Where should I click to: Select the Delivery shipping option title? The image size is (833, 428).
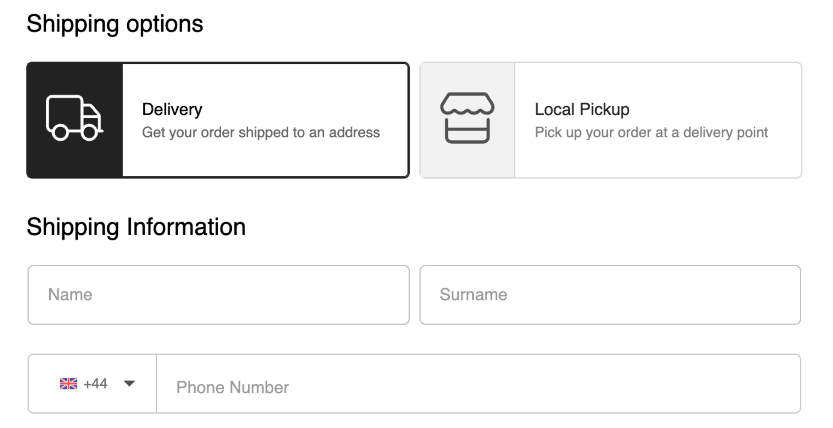pyautogui.click(x=172, y=109)
